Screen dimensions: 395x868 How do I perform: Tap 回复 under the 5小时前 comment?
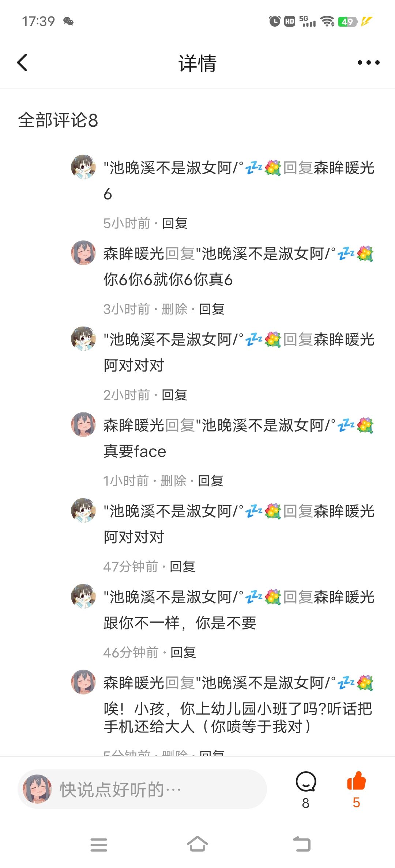pyautogui.click(x=175, y=223)
